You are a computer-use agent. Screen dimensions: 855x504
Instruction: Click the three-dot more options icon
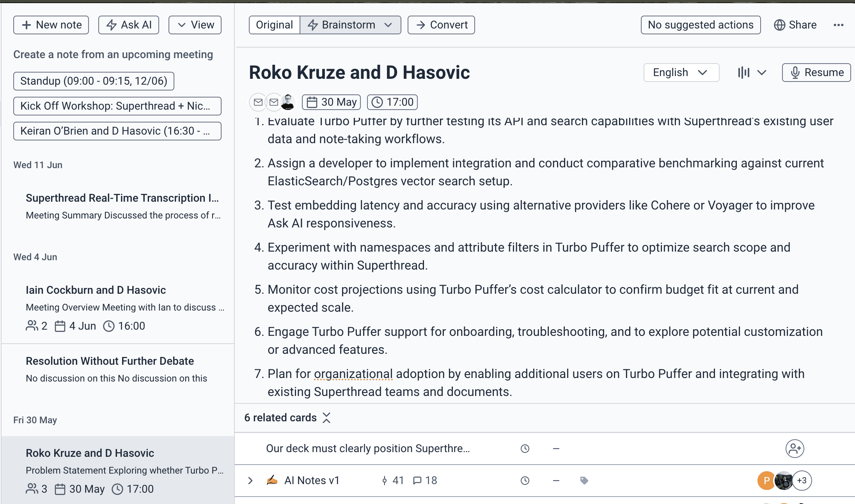838,25
